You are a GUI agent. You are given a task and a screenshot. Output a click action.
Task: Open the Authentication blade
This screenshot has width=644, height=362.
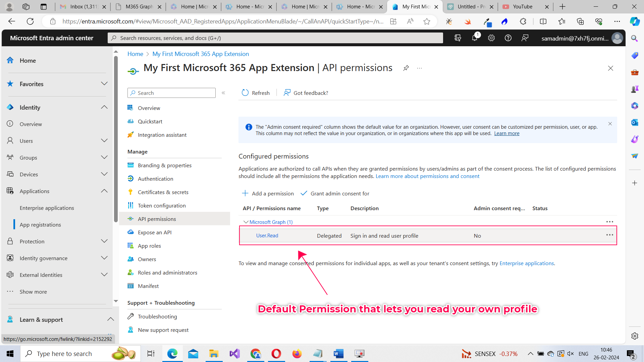coord(155,178)
